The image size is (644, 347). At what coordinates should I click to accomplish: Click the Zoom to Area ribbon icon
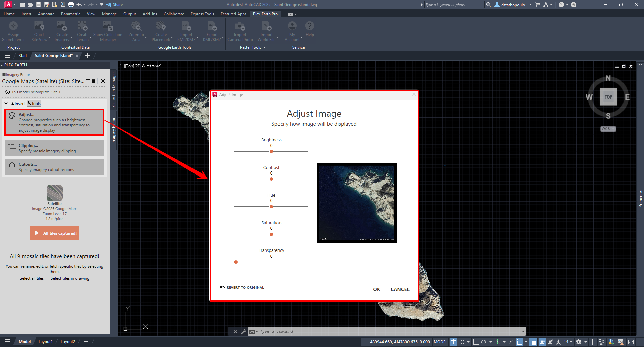point(136,26)
